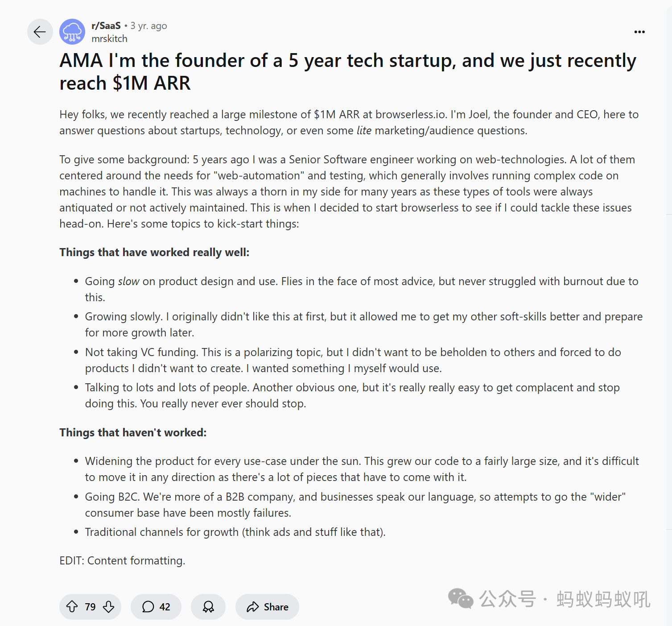Open comments via the speech bubble icon
This screenshot has height=626, width=672.
pyautogui.click(x=147, y=607)
